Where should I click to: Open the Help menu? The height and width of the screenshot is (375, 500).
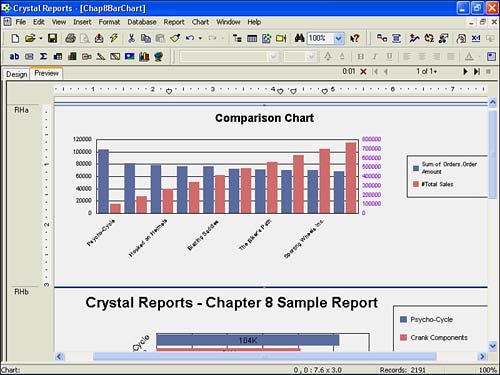(254, 22)
